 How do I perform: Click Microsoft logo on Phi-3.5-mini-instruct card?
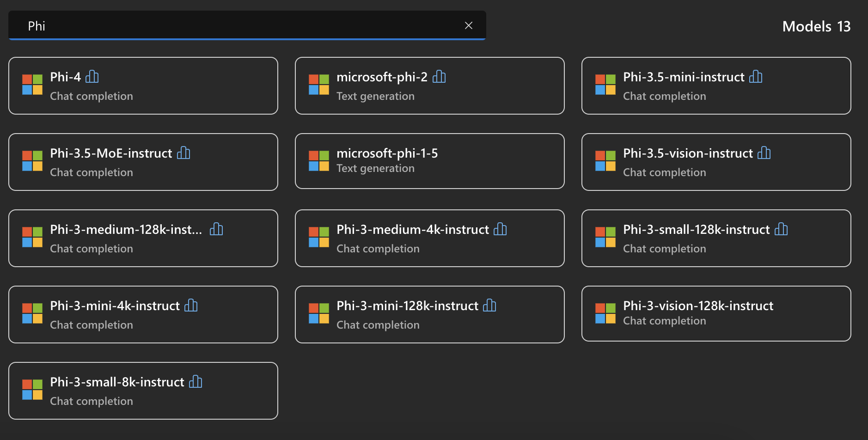tap(605, 85)
